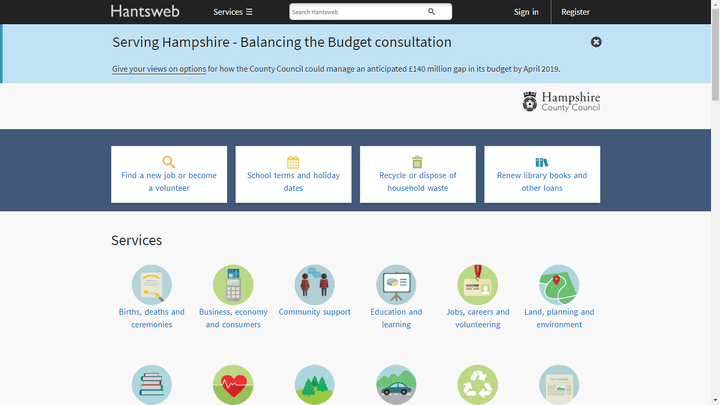The height and width of the screenshot is (405, 720).
Task: Click the bin icon on recycle card
Action: pos(417,162)
